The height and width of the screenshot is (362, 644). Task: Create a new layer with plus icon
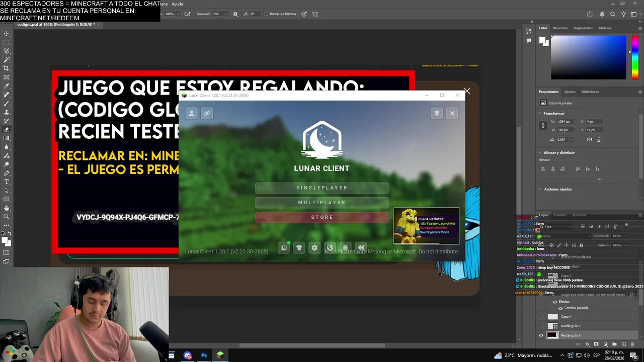pos(623,344)
